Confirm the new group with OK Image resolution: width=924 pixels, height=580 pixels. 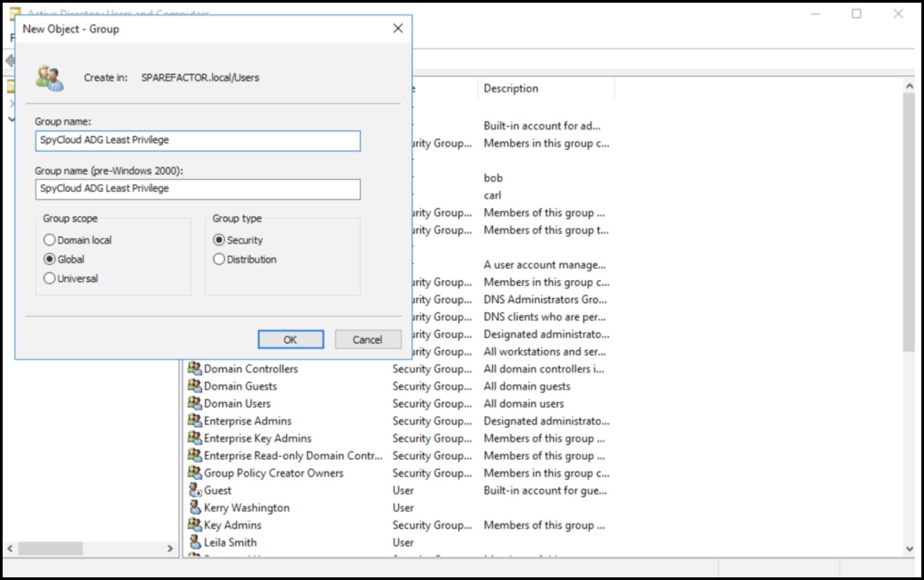tap(290, 339)
